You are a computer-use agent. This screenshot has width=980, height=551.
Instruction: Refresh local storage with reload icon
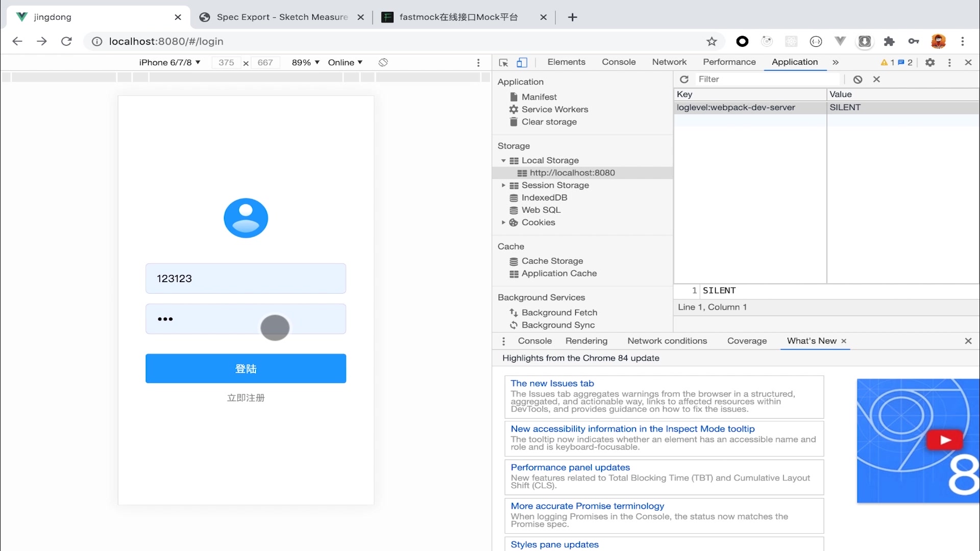pos(684,79)
